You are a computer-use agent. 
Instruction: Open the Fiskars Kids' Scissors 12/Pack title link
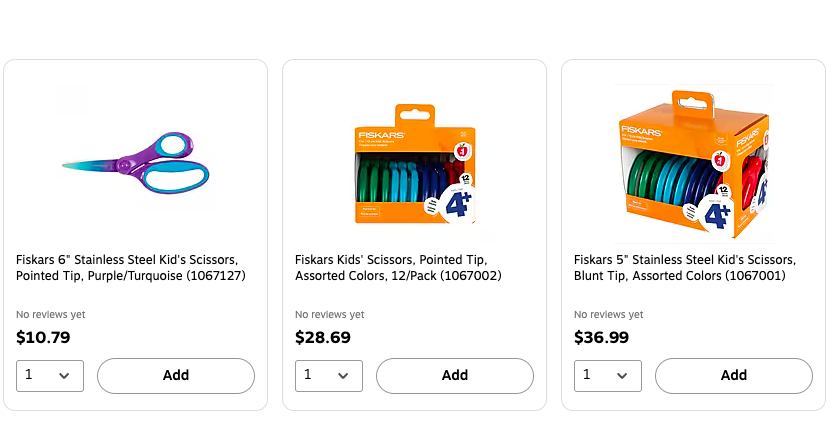[398, 267]
